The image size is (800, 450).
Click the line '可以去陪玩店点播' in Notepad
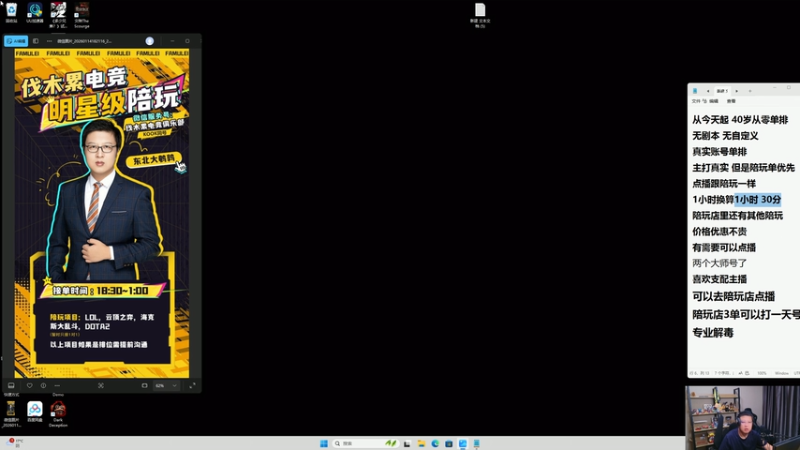click(734, 296)
